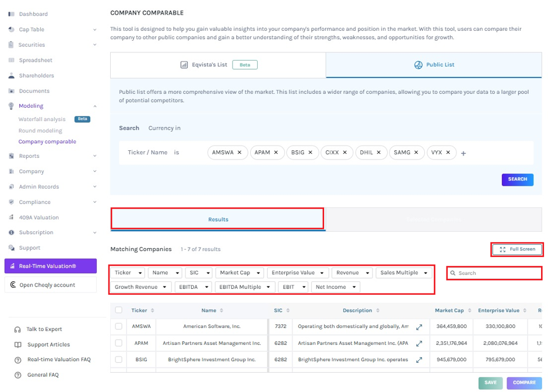Screen dimensions: 548x392
Task: Click the Securities sidebar icon
Action: [x=12, y=45]
